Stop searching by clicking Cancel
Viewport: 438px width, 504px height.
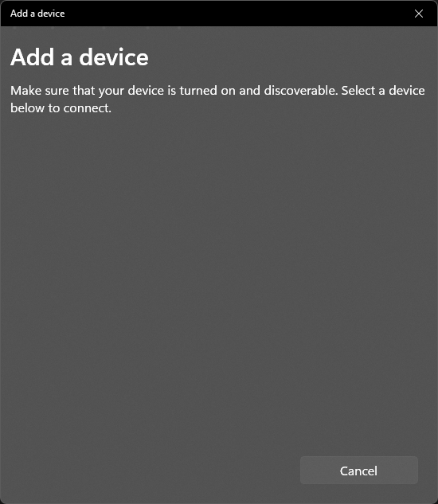[x=359, y=471]
